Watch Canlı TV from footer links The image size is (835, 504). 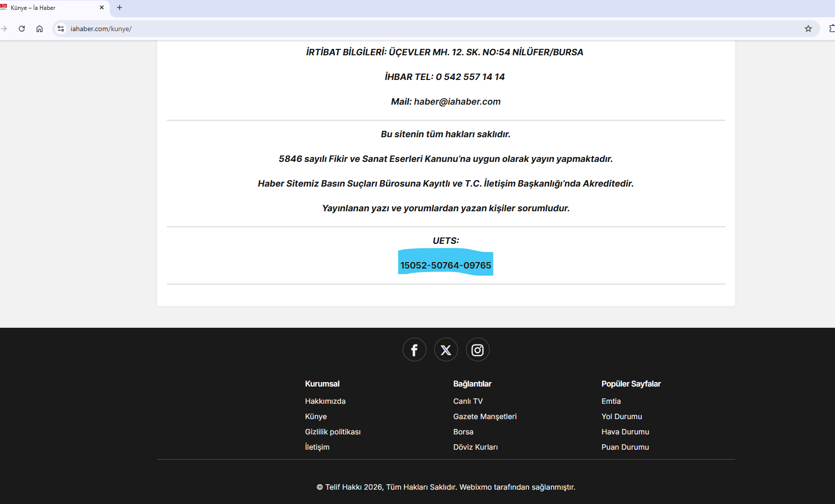click(x=468, y=401)
